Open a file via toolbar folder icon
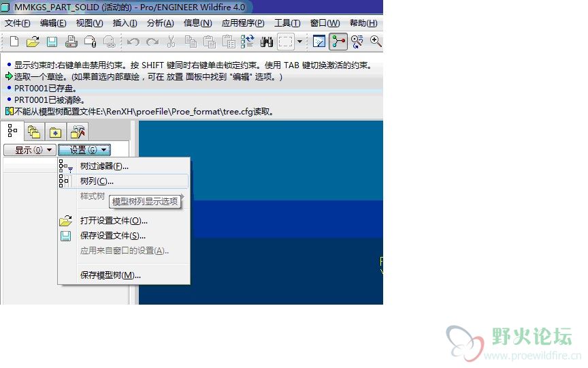 click(33, 42)
